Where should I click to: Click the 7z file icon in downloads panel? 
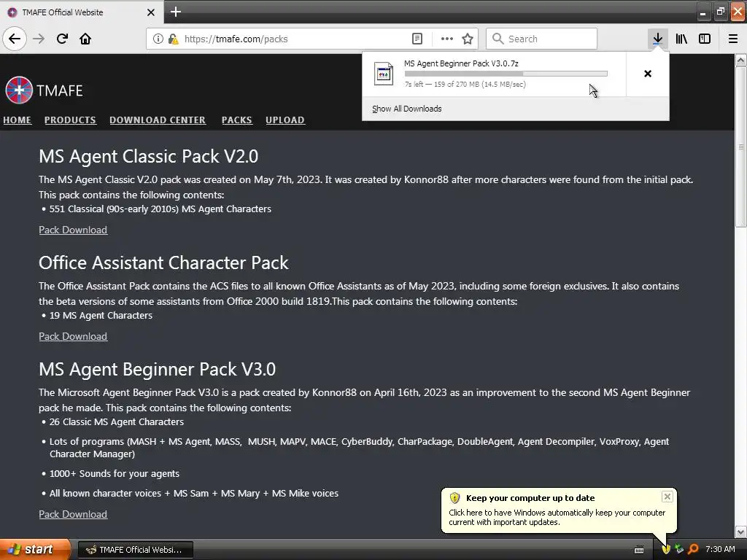[x=384, y=74]
